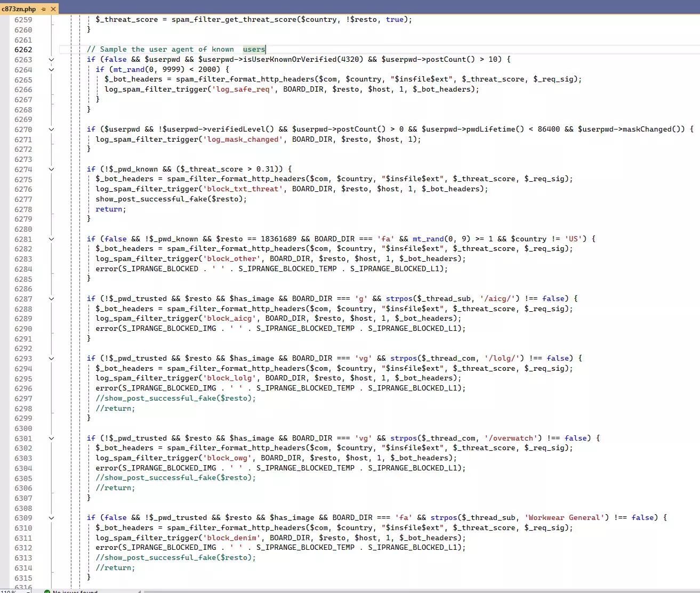Viewport: 700px width, 593px height.
Task: Click isUserKnownOrVerified method call
Action: coord(290,59)
